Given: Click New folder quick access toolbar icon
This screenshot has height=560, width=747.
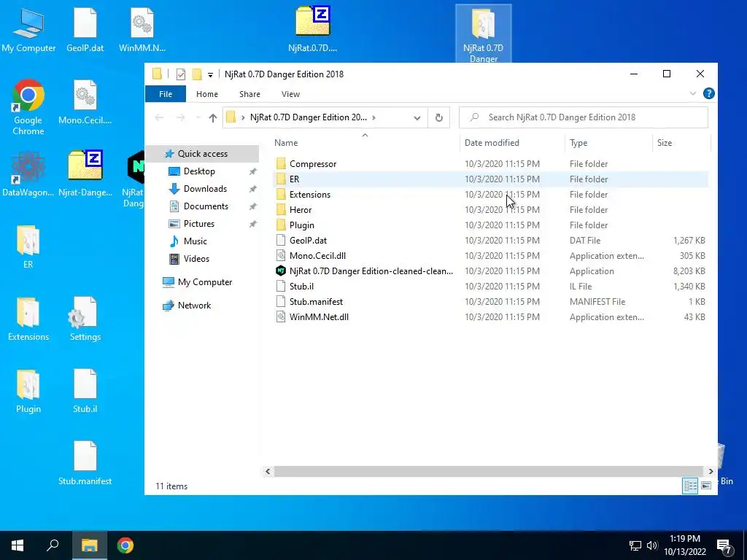Looking at the screenshot, I should [x=197, y=74].
